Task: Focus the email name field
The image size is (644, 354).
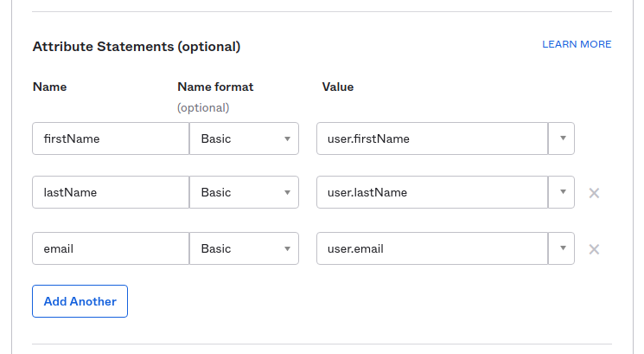Action: coord(111,248)
